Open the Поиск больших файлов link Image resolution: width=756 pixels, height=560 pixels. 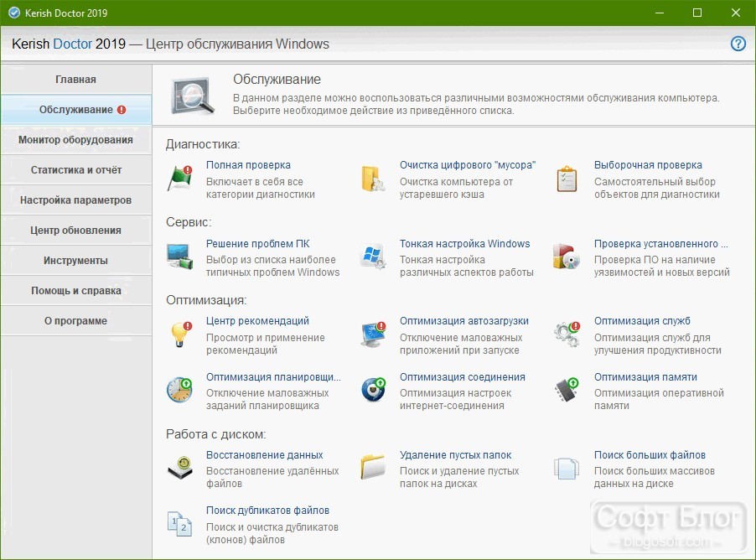(650, 455)
